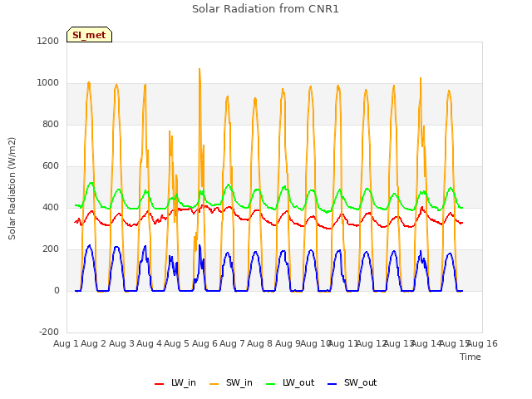Click the 400 y-axis label

pyautogui.click(x=51, y=207)
